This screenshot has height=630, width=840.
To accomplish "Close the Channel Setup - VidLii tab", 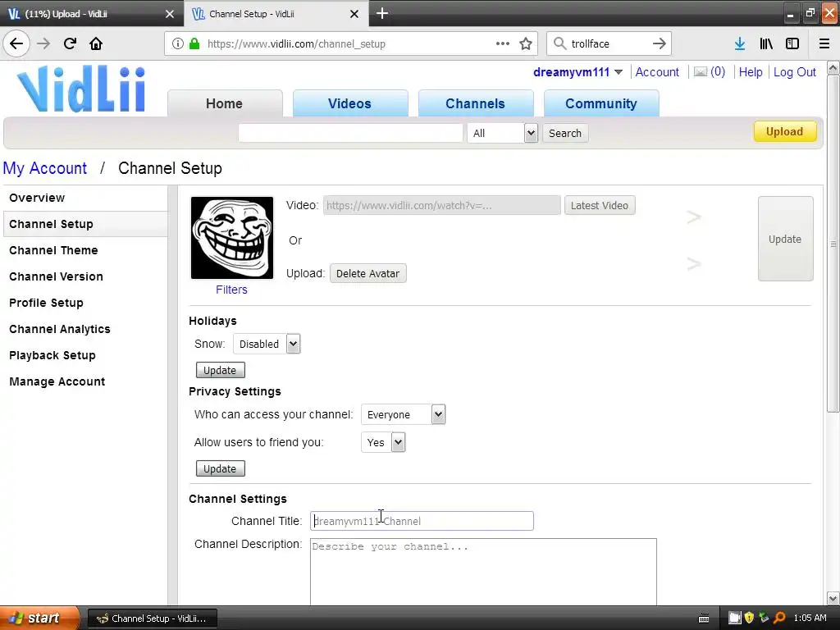I will 354,14.
